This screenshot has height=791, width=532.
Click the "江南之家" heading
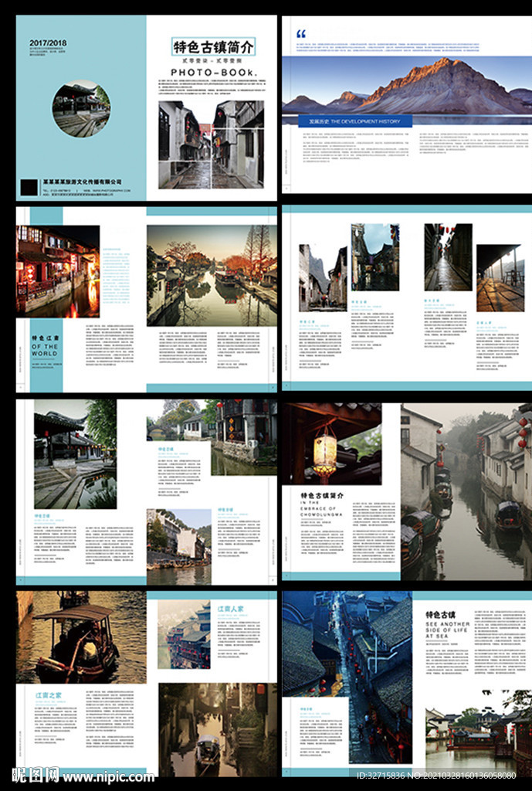click(49, 695)
